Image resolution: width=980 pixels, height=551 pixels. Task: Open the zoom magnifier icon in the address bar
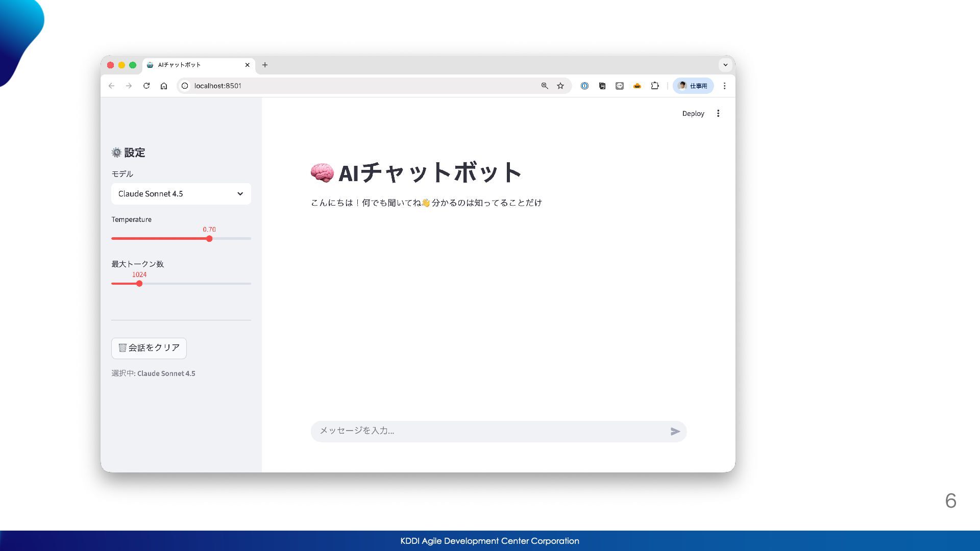point(545,86)
